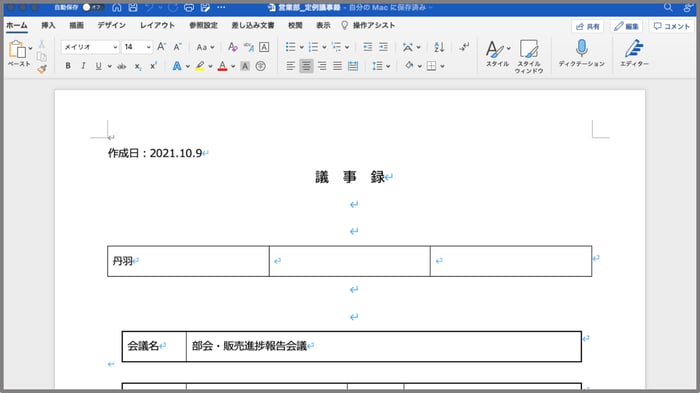
Task: Click the phonetic guide (ruby) icon
Action: [x=249, y=47]
